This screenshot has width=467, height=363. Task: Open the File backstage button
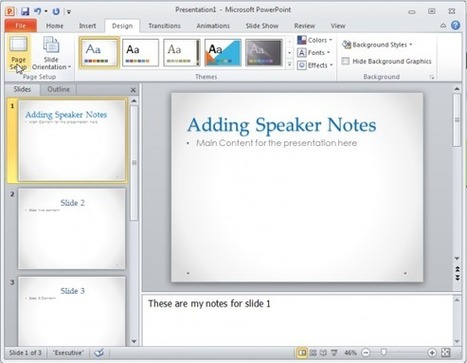(21, 26)
